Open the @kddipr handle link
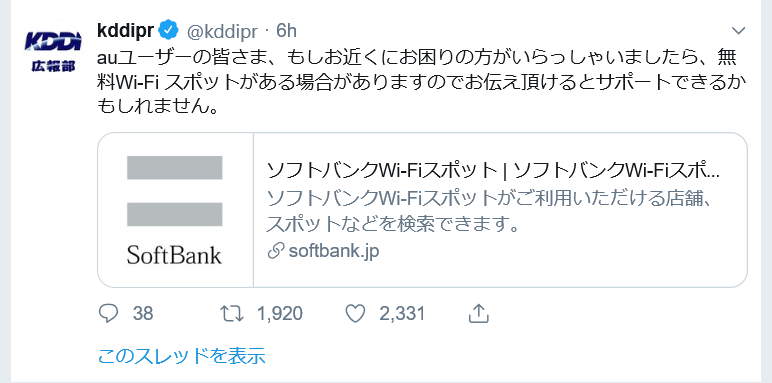Image resolution: width=772 pixels, height=383 pixels. pyautogui.click(x=221, y=32)
